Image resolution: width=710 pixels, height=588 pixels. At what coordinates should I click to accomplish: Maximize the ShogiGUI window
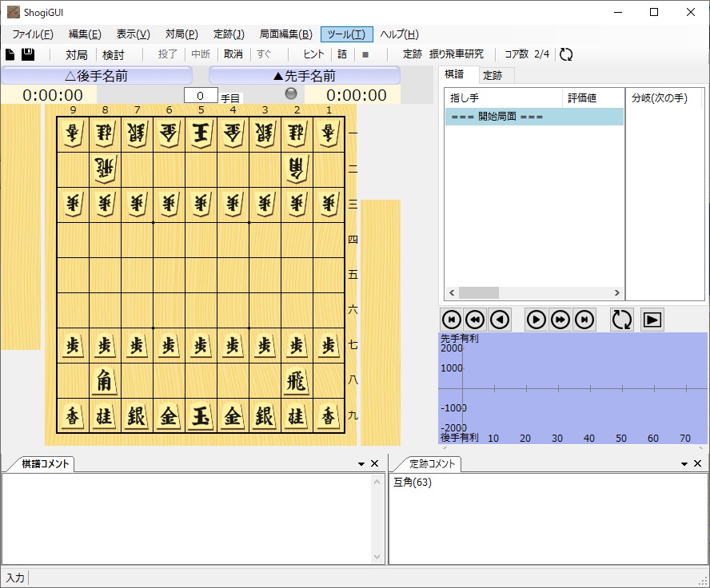pos(654,12)
